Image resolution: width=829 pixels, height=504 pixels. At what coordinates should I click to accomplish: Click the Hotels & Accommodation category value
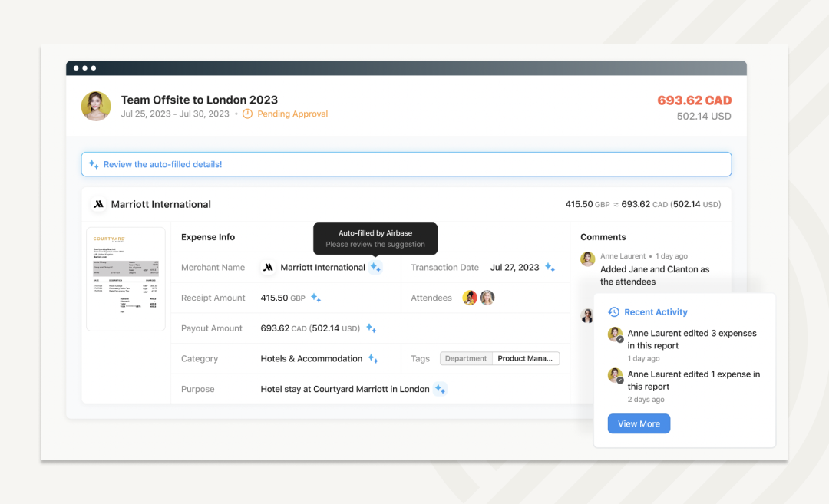(x=312, y=359)
